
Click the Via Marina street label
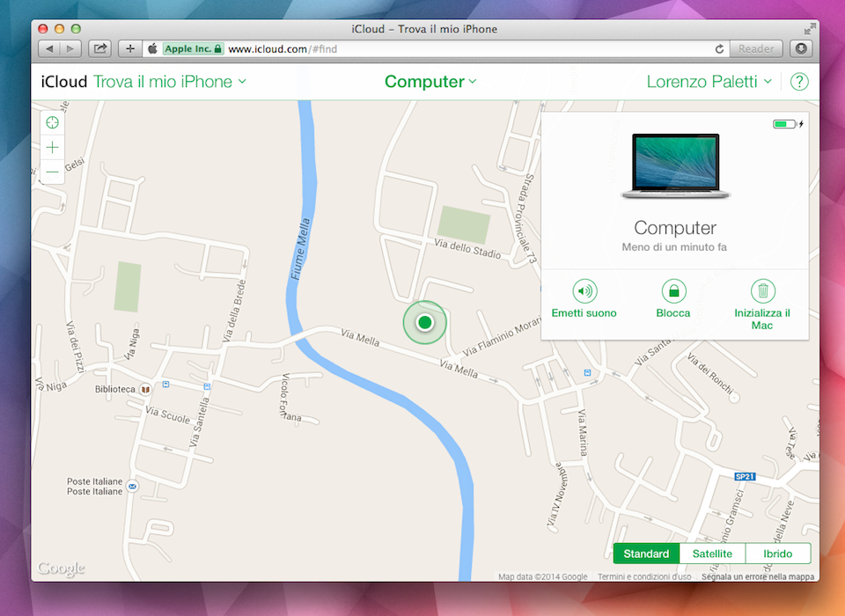(x=583, y=433)
